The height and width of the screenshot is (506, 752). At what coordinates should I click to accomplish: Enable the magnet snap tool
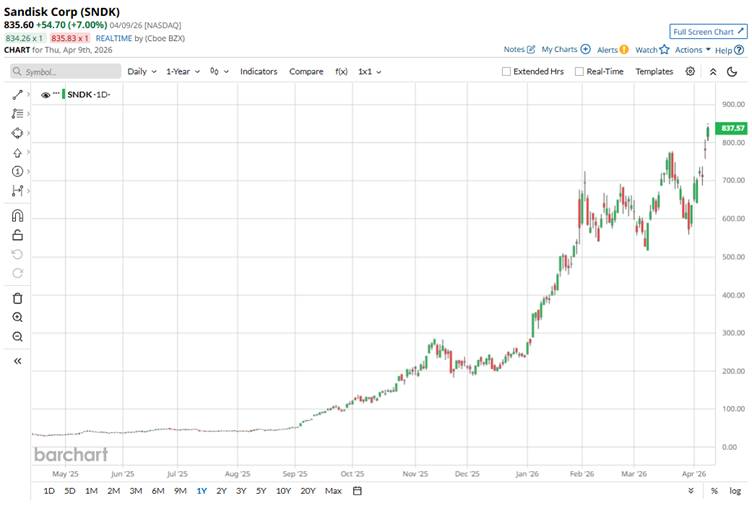coord(17,216)
